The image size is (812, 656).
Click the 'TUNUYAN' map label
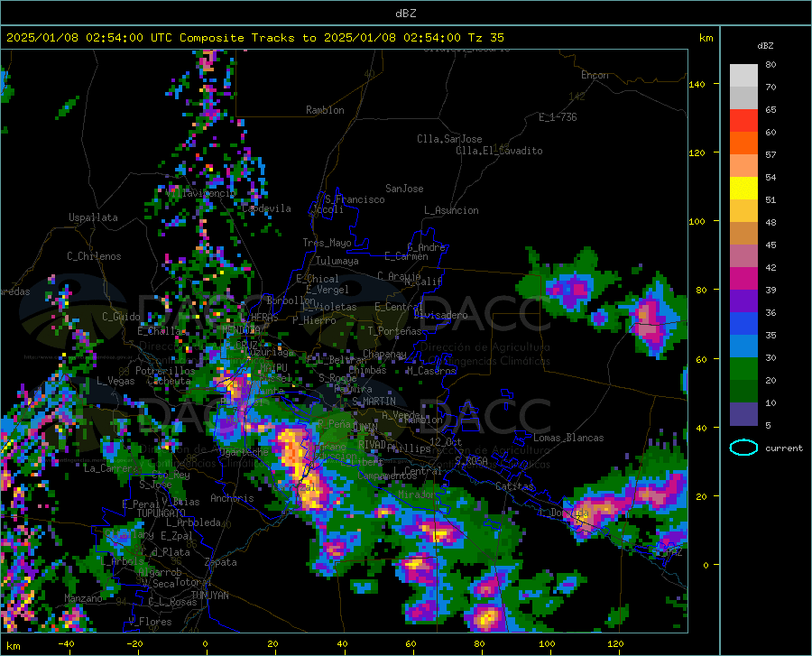(209, 596)
